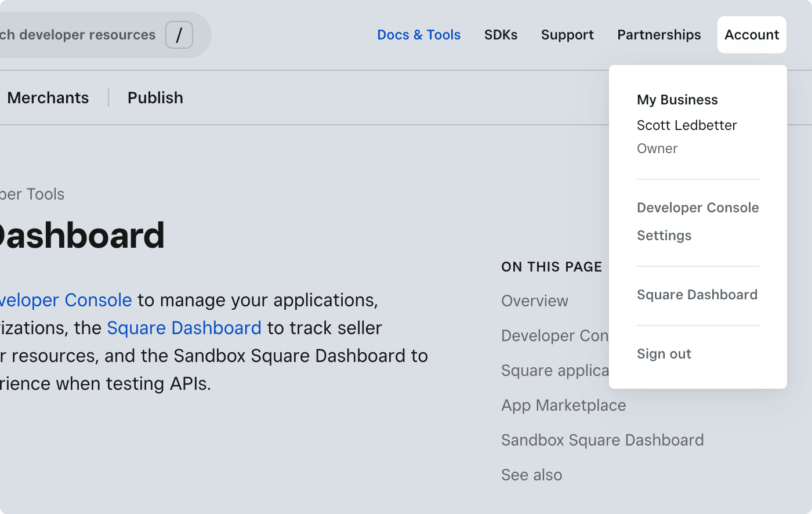This screenshot has height=514, width=812.
Task: Click the Owner role label
Action: pos(657,149)
